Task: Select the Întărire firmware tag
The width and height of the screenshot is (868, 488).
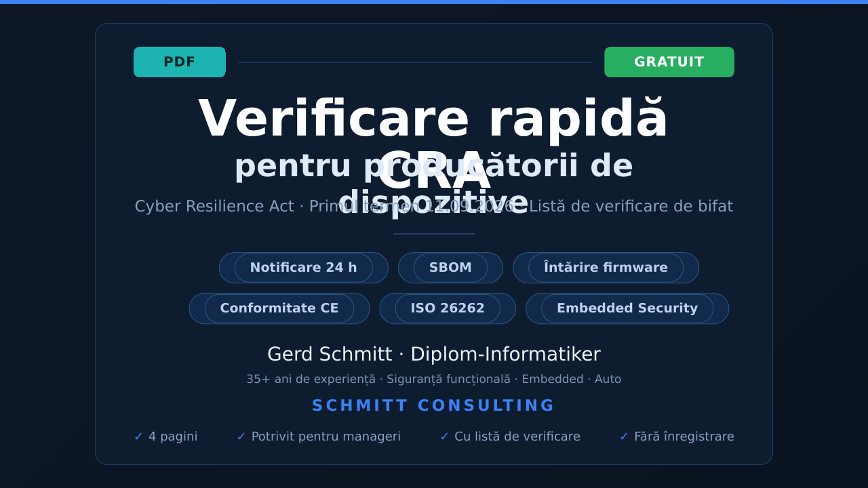Action: coord(606,268)
